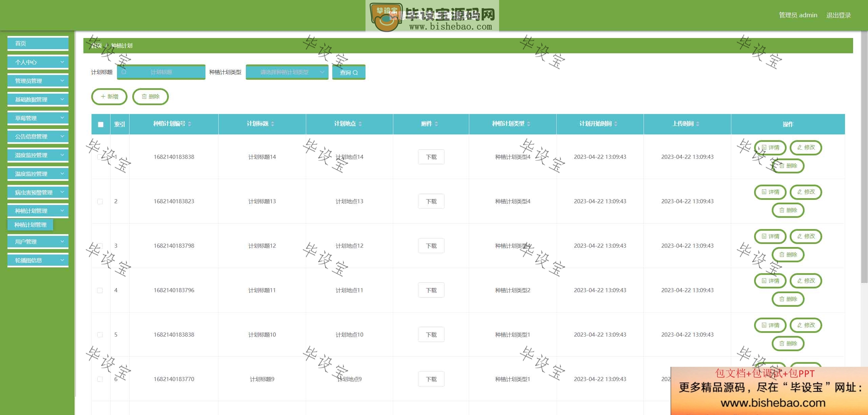Viewport: 868px width, 415px height.
Task: Click the search magnifier icon in 计划标题 field
Action: [124, 72]
